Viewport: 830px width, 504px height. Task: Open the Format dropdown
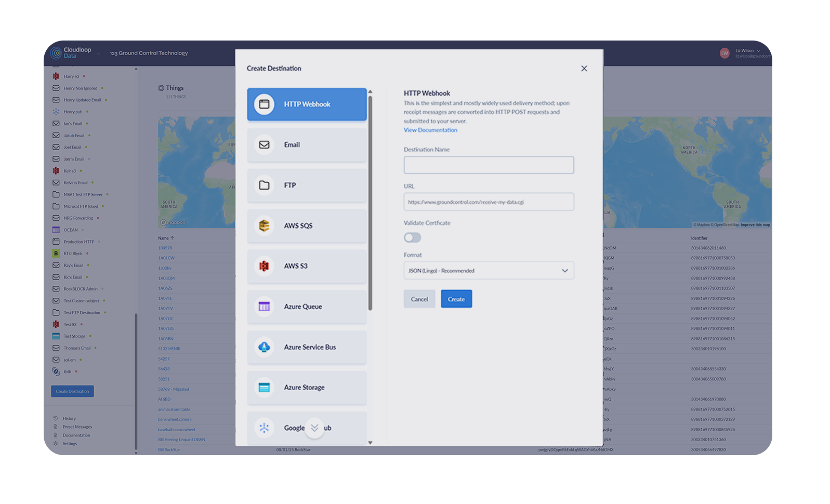coord(489,271)
